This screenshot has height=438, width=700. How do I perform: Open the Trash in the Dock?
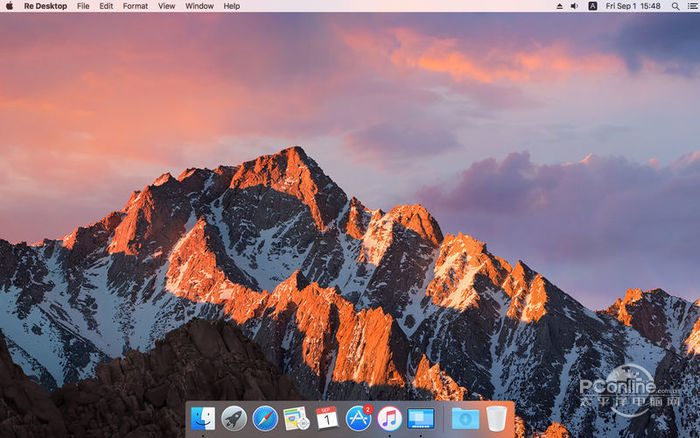[x=497, y=418]
